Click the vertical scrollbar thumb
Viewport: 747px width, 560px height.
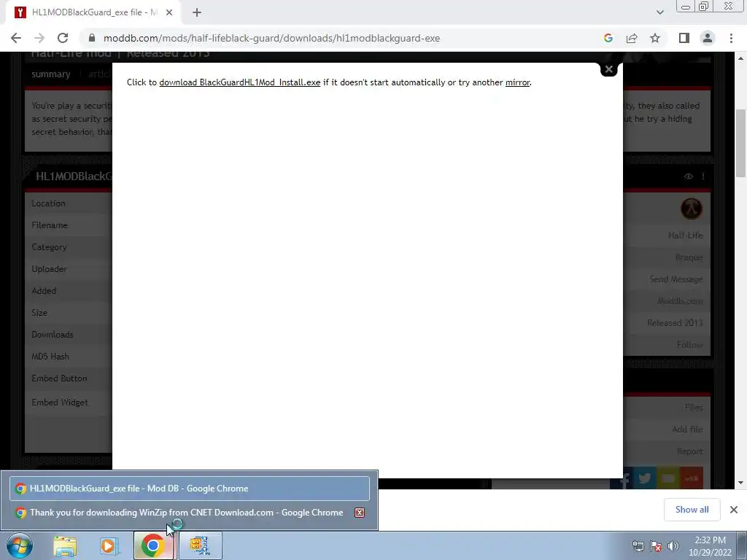(741, 143)
